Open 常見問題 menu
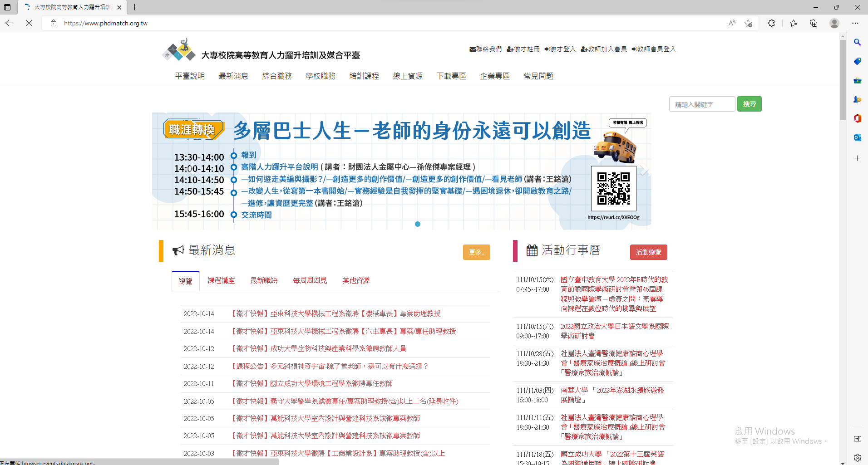The height and width of the screenshot is (465, 868). 538,76
